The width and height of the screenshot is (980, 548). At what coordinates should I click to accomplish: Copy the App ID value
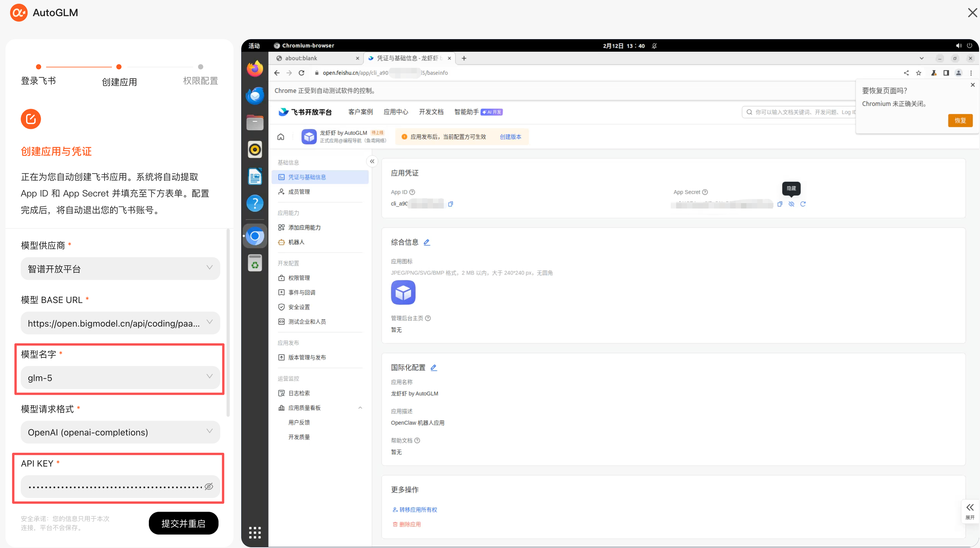click(450, 204)
